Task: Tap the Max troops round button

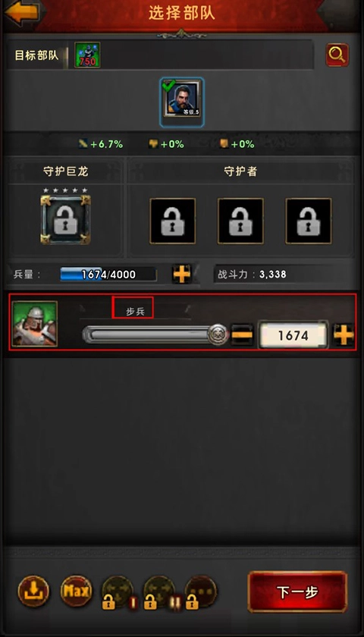Action: 77,591
